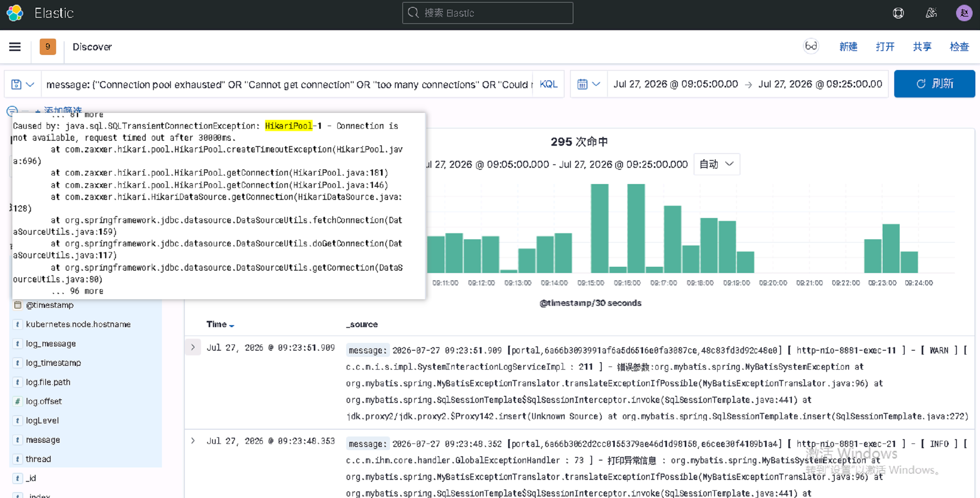
Task: Click the kubernetes.node.hostname type icon
Action: 17,324
